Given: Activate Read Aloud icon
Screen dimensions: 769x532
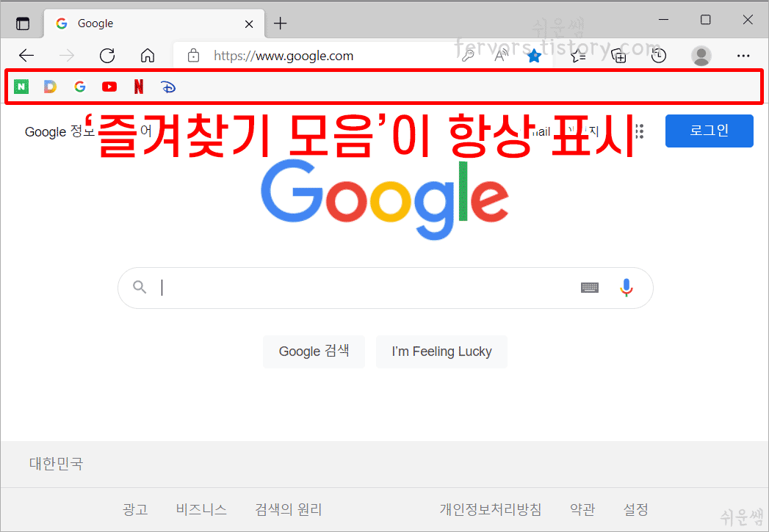Looking at the screenshot, I should [501, 56].
